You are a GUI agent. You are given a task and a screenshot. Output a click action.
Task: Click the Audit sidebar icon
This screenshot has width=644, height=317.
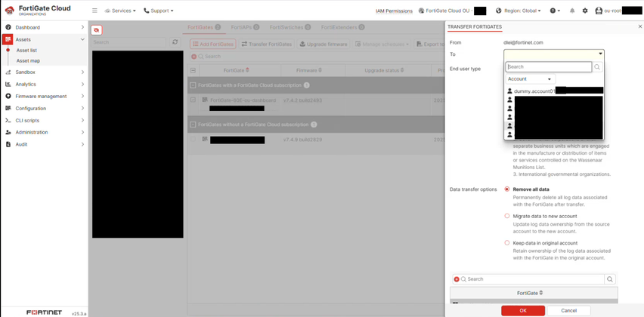[x=8, y=144]
